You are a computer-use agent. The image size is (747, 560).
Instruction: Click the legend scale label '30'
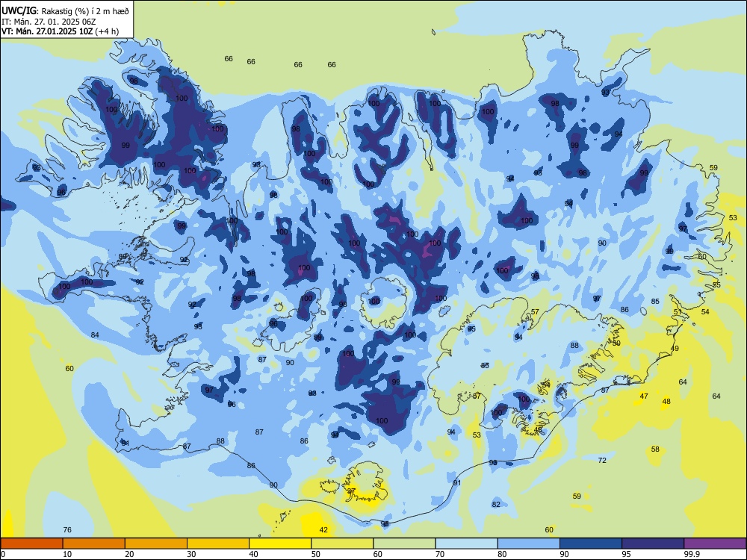click(x=191, y=554)
